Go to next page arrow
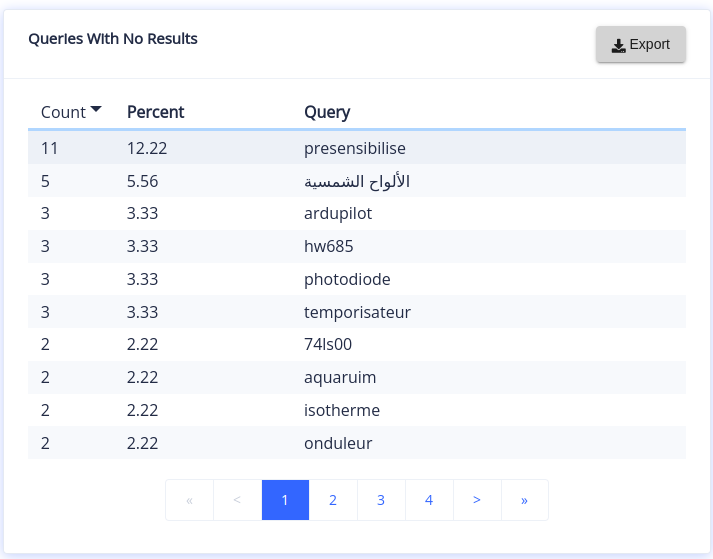 [477, 500]
